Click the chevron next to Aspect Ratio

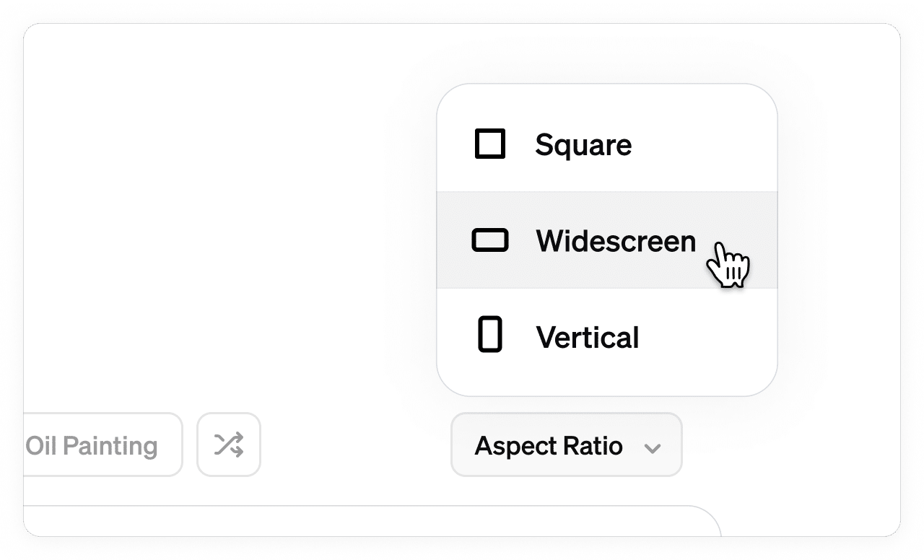653,447
